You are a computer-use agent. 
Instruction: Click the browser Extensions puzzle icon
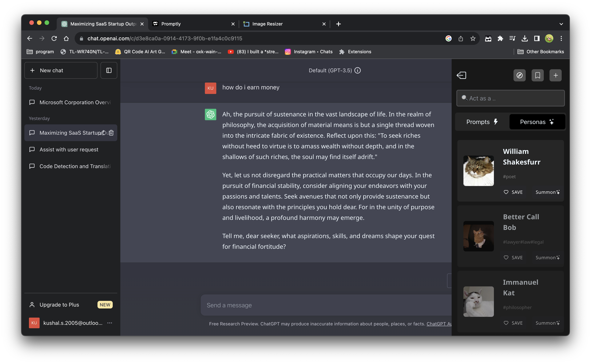pyautogui.click(x=500, y=39)
